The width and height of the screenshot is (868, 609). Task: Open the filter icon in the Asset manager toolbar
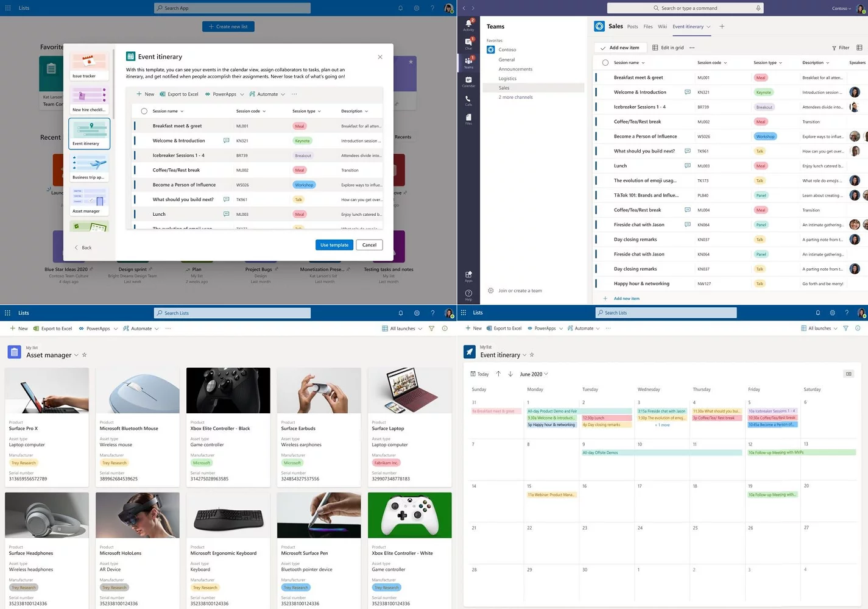431,328
